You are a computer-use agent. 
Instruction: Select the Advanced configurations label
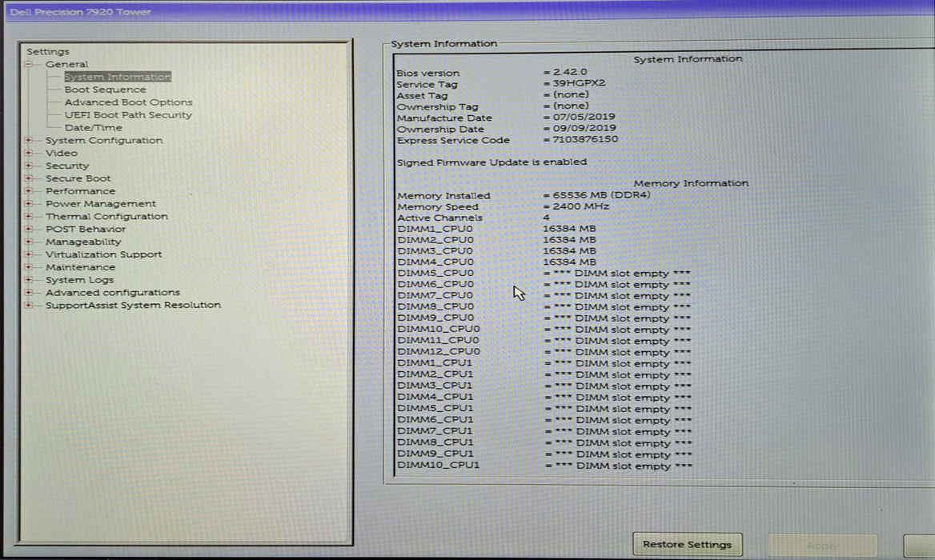pyautogui.click(x=113, y=293)
